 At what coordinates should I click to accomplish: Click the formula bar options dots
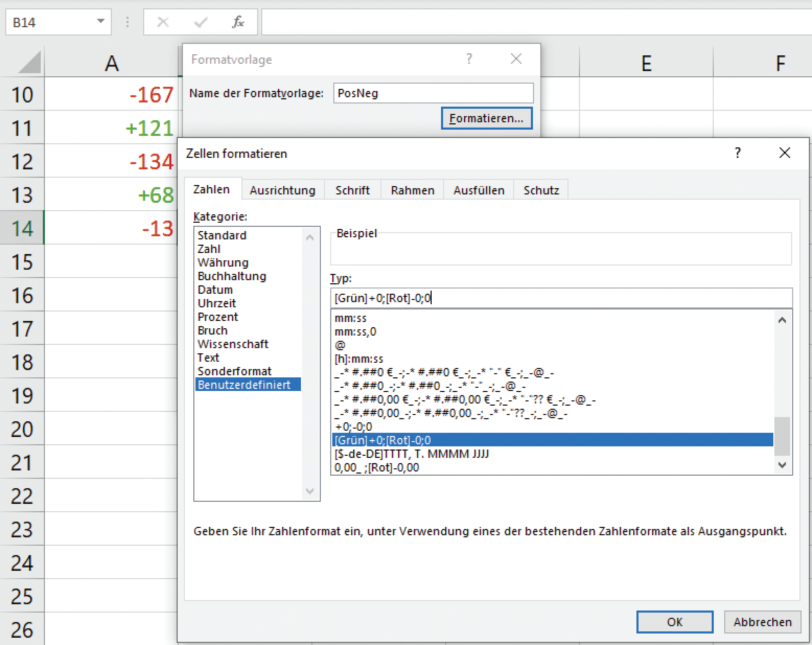[x=128, y=22]
